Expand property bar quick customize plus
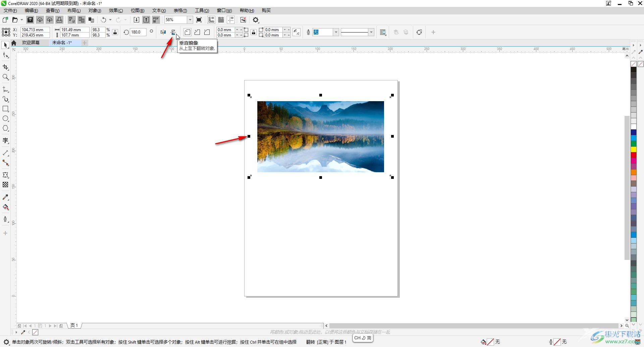This screenshot has height=347, width=644. coord(433,32)
